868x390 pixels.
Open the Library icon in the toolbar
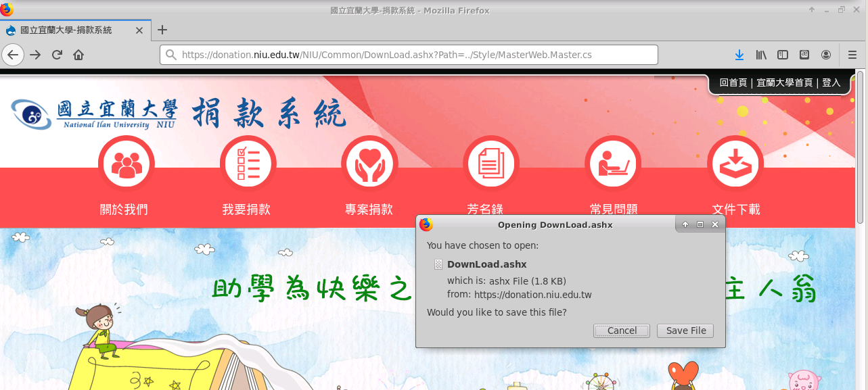click(761, 55)
